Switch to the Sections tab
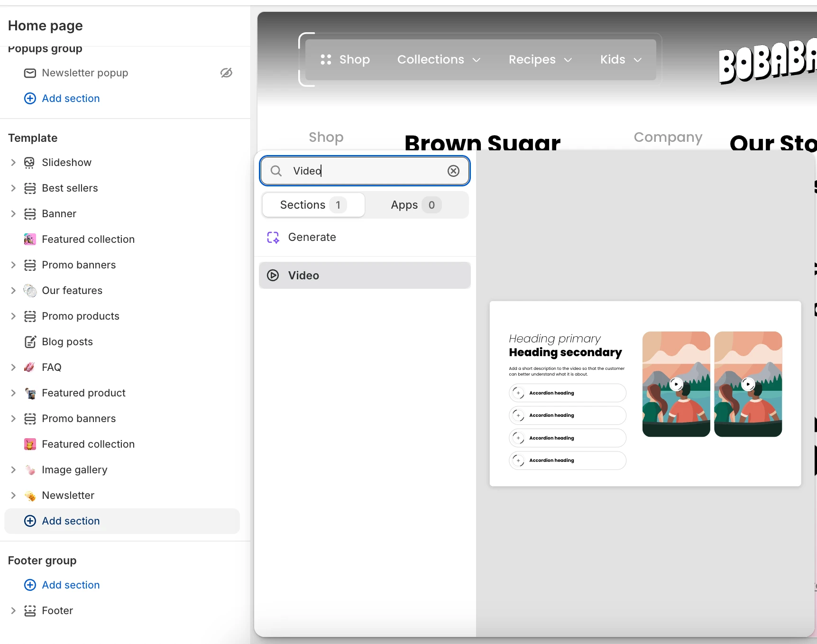This screenshot has height=644, width=817. [x=313, y=205]
